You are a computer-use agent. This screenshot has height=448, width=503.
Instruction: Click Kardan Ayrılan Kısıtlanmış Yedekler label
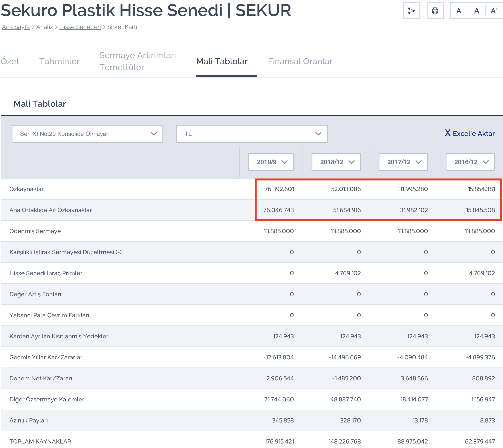pos(59,336)
